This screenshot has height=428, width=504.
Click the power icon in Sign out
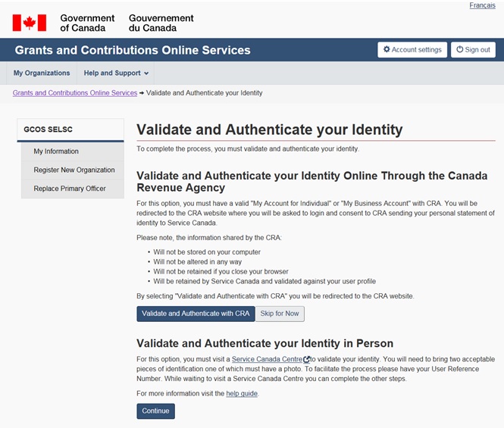click(x=459, y=50)
